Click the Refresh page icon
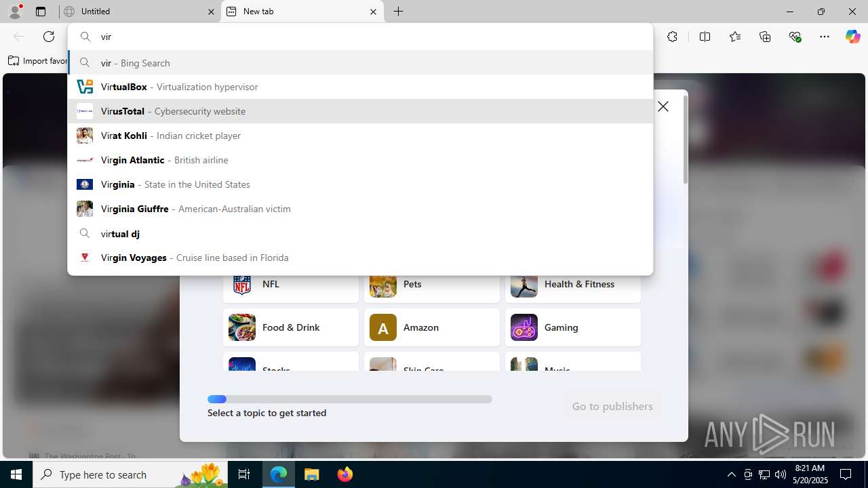Screen dimensions: 868x488 pyautogui.click(x=49, y=37)
